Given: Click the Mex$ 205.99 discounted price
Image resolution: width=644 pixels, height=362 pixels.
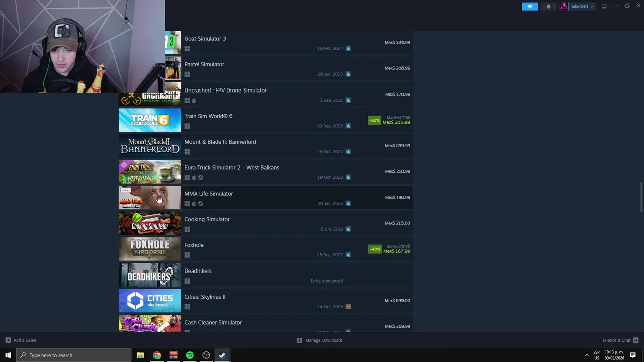Looking at the screenshot, I should coord(396,122).
